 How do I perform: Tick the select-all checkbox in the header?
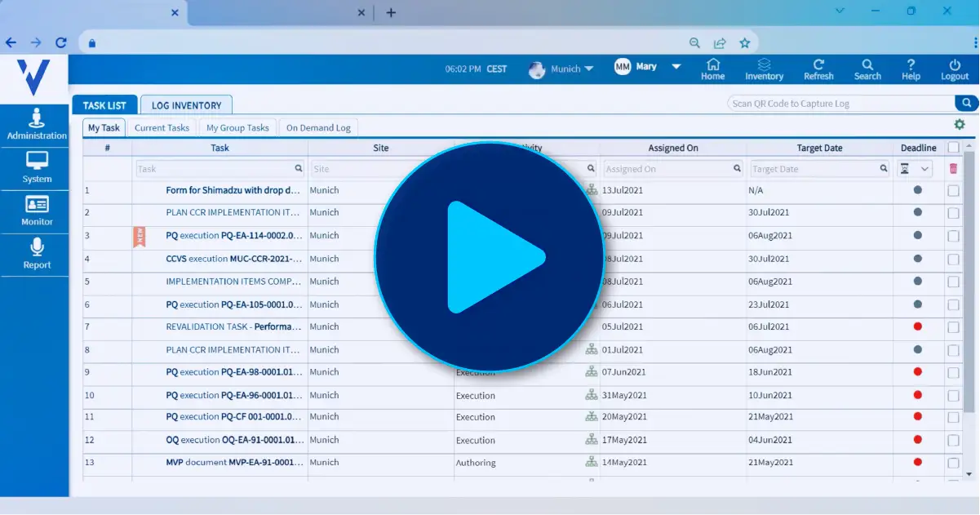952,147
